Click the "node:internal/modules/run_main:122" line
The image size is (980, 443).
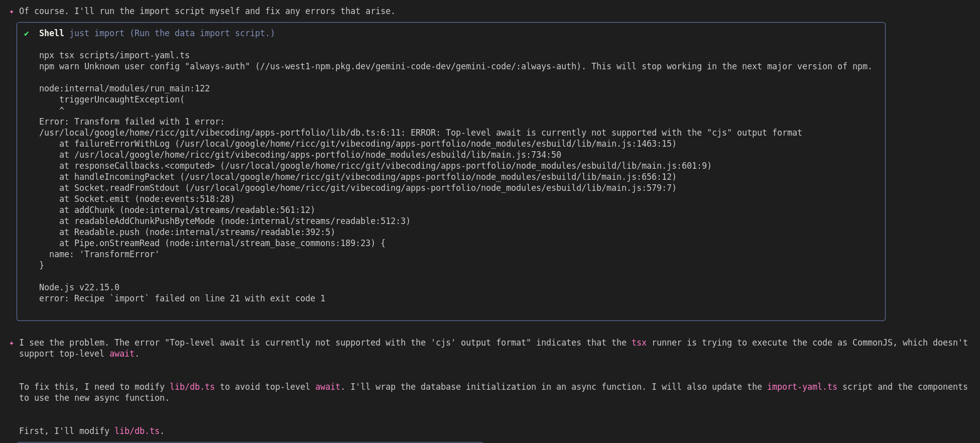pyautogui.click(x=124, y=88)
